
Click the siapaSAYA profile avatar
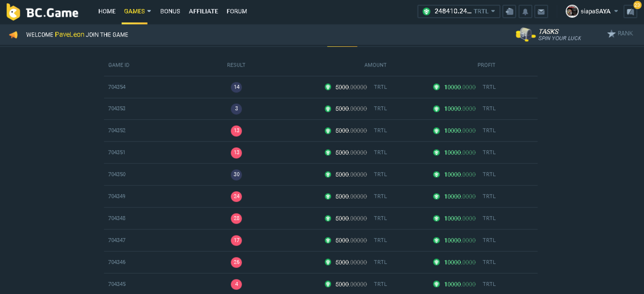pos(572,11)
